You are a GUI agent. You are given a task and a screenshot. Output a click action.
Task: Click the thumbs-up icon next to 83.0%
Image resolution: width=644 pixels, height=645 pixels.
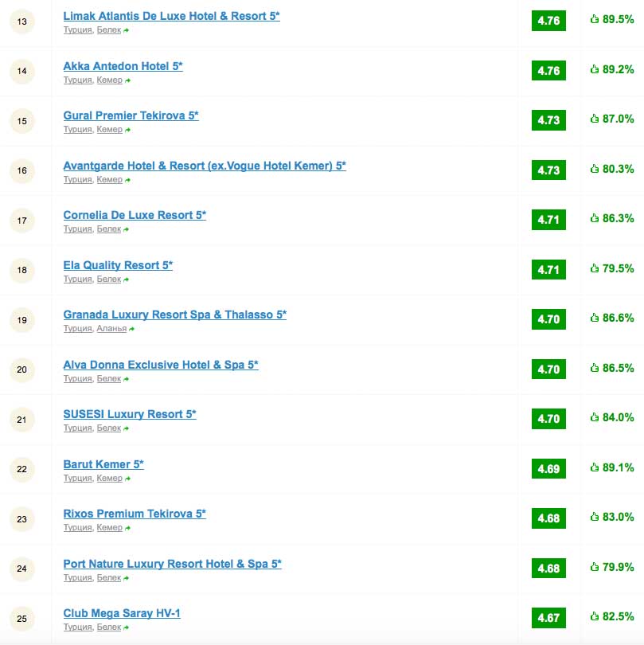(x=594, y=517)
